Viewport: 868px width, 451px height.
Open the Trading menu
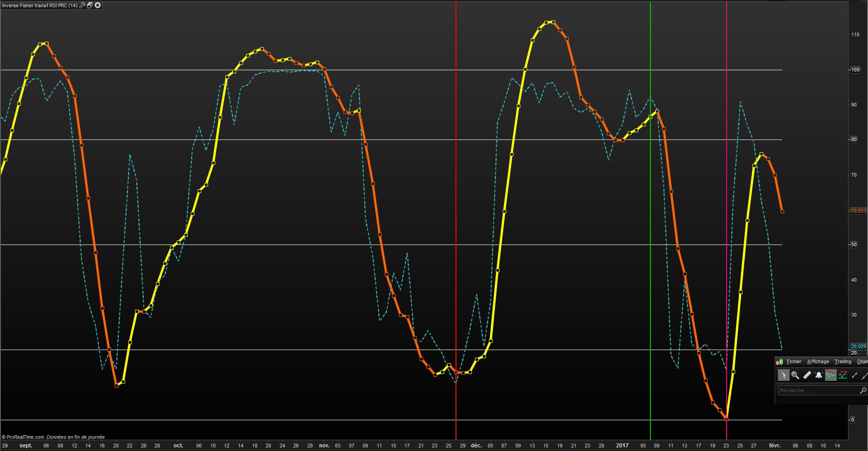pos(843,362)
